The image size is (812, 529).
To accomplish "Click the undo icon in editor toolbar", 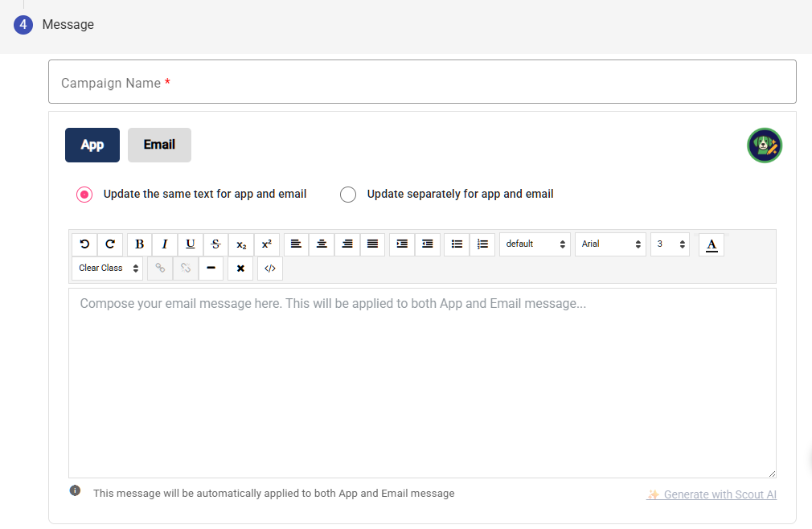I will coord(84,244).
